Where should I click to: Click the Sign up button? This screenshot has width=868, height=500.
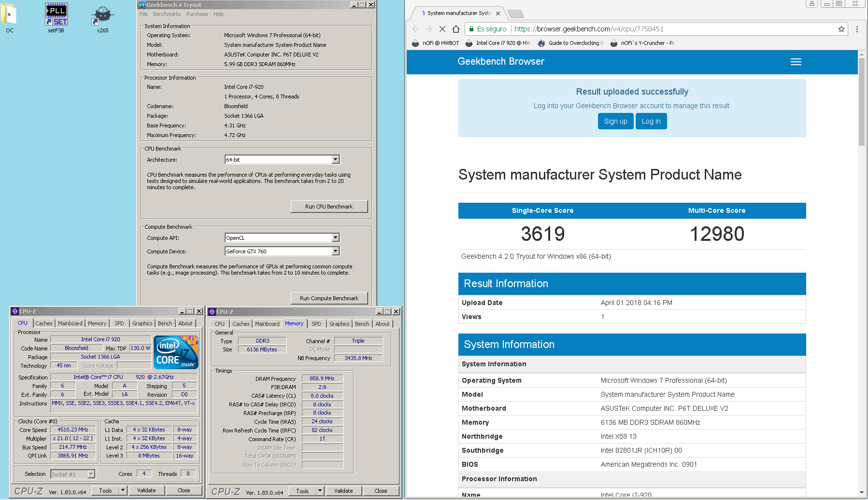coord(615,121)
